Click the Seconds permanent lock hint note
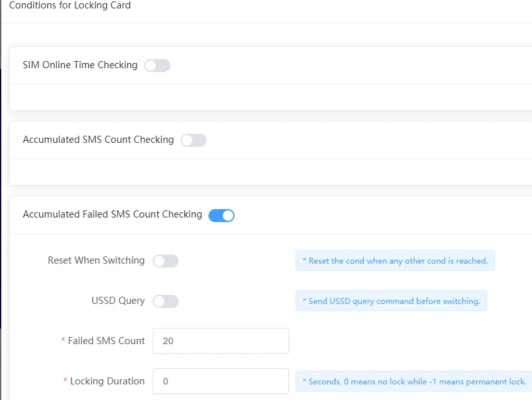Screen dimensions: 532x400 tap(414, 381)
